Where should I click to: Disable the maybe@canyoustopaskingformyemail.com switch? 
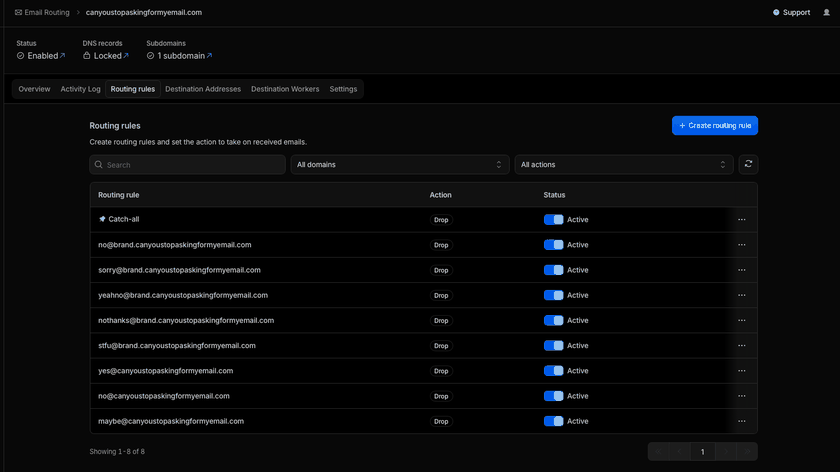[x=553, y=421]
